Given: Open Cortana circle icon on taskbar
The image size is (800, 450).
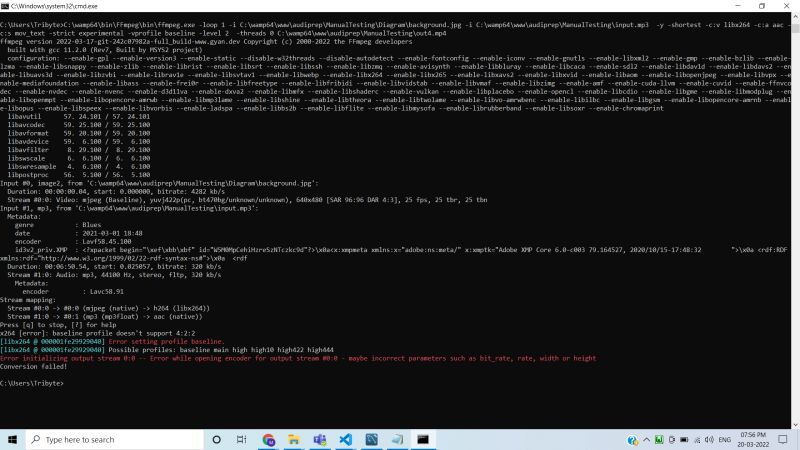Looking at the screenshot, I should pos(216,439).
